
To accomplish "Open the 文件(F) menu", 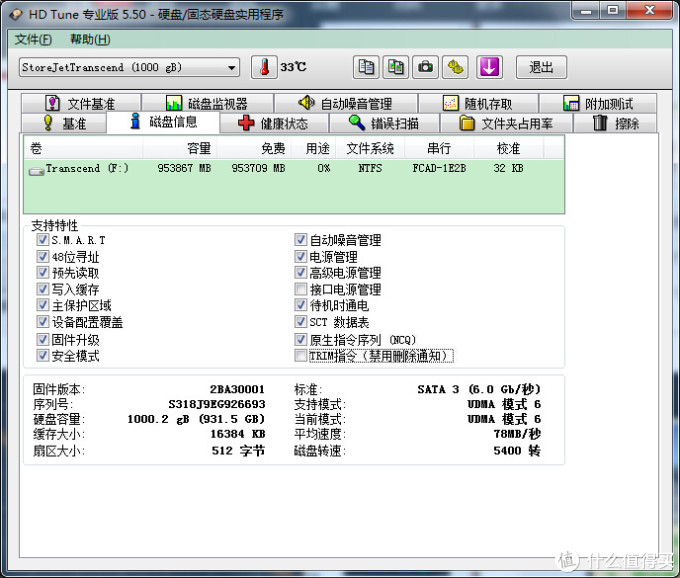I will pos(33,39).
